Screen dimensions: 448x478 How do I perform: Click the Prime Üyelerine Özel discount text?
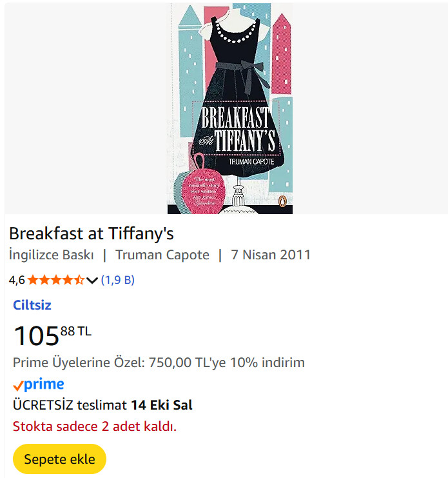point(159,363)
